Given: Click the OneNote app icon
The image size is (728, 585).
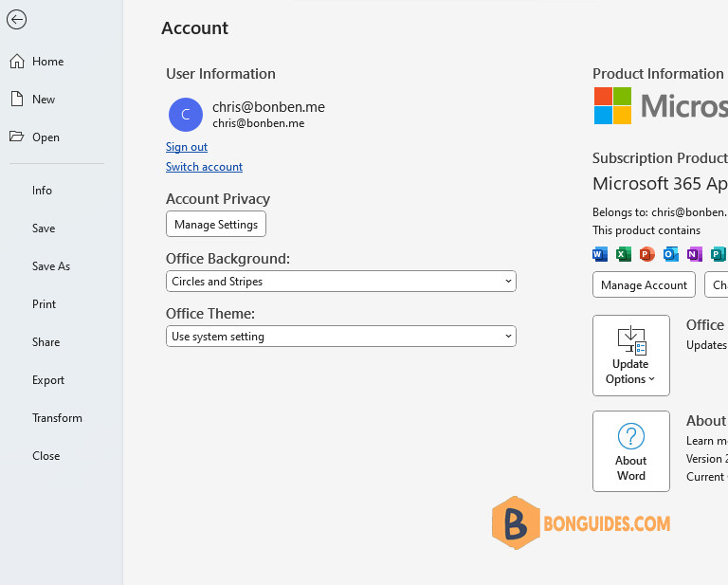Looking at the screenshot, I should pyautogui.click(x=694, y=254).
